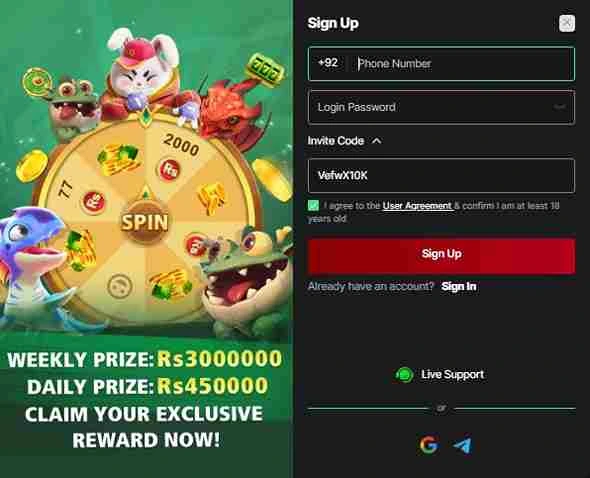Click the red Sign Up button

441,255
